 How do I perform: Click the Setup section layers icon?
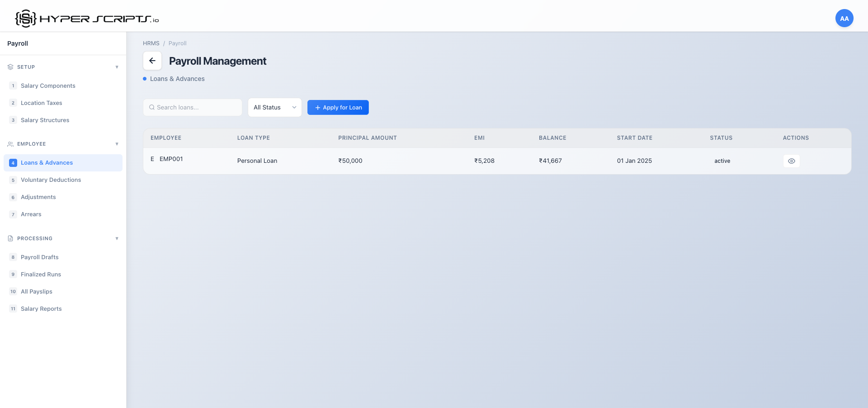tap(10, 66)
